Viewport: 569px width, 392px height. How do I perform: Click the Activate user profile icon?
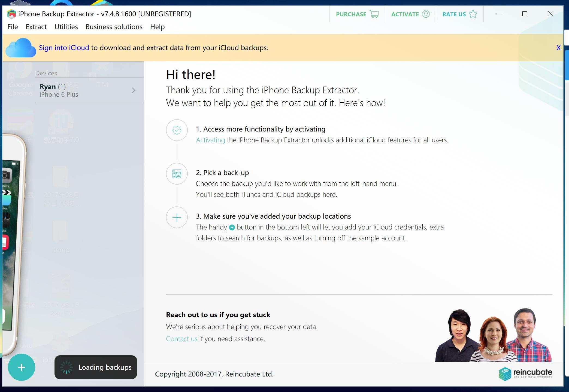[x=426, y=14]
